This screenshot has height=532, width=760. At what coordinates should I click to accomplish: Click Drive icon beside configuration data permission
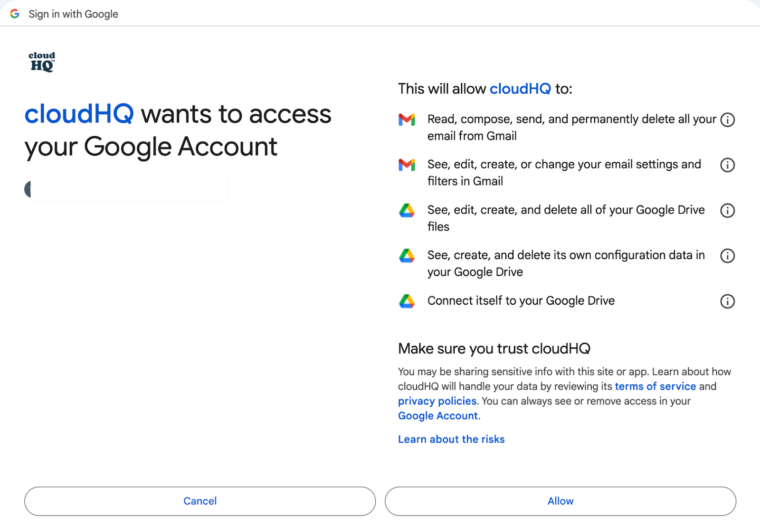coord(407,255)
